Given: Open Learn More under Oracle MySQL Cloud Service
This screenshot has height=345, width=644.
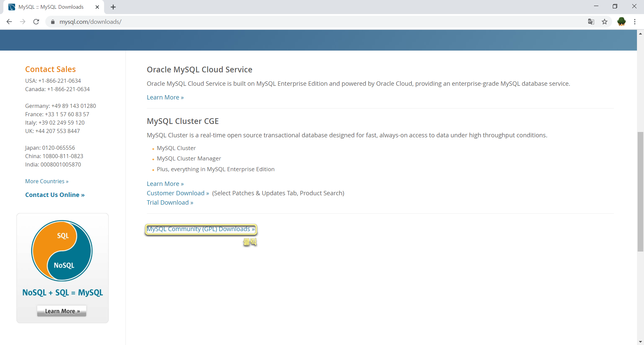Looking at the screenshot, I should pyautogui.click(x=165, y=97).
